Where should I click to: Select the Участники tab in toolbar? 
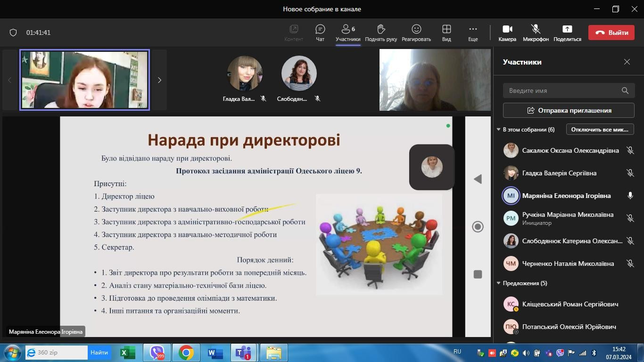[x=348, y=33]
